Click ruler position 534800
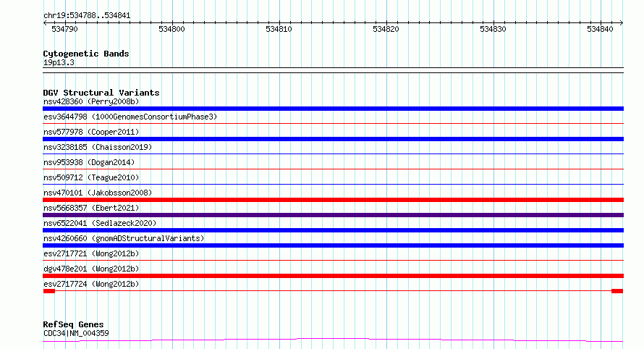Image resolution: width=644 pixels, height=349 pixels. pos(171,29)
